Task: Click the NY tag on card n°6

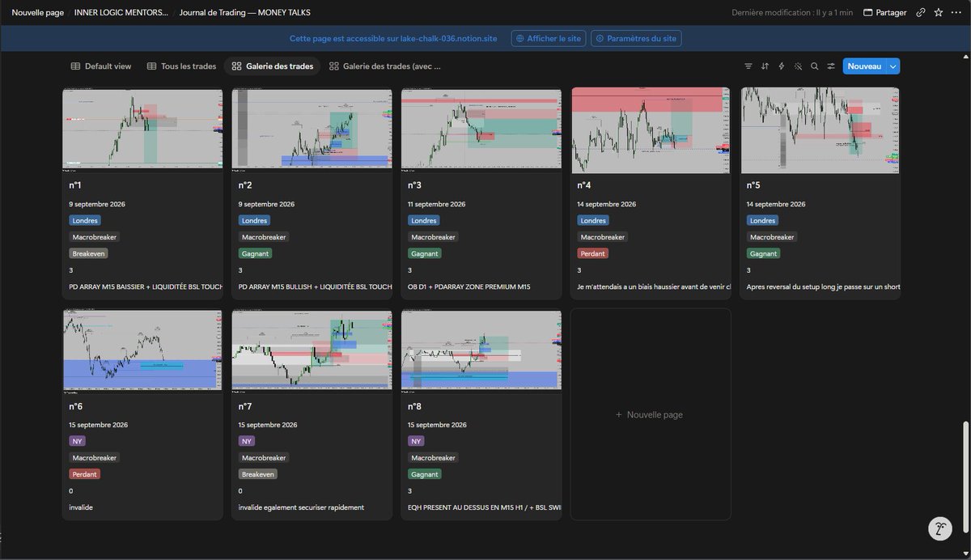Action: pyautogui.click(x=77, y=441)
